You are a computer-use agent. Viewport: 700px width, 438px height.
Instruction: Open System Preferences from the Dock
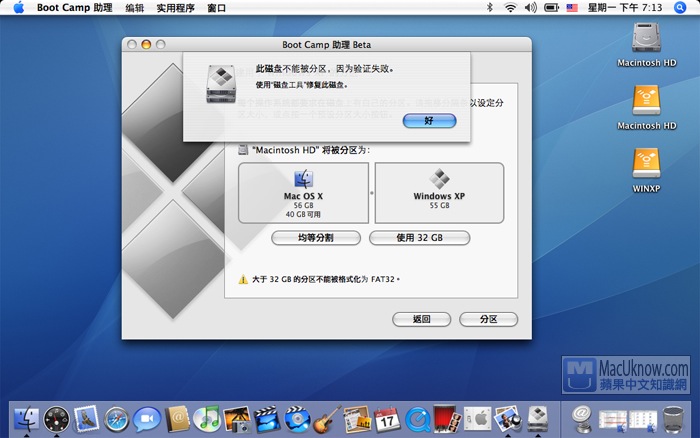click(x=477, y=419)
